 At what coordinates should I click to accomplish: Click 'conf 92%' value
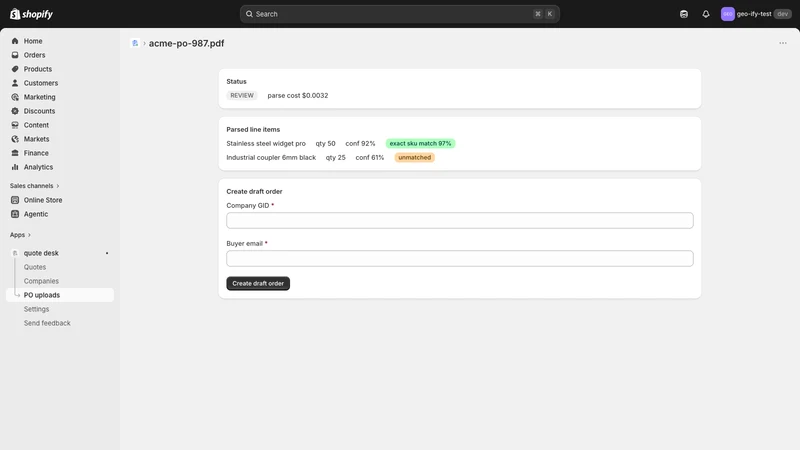(360, 143)
